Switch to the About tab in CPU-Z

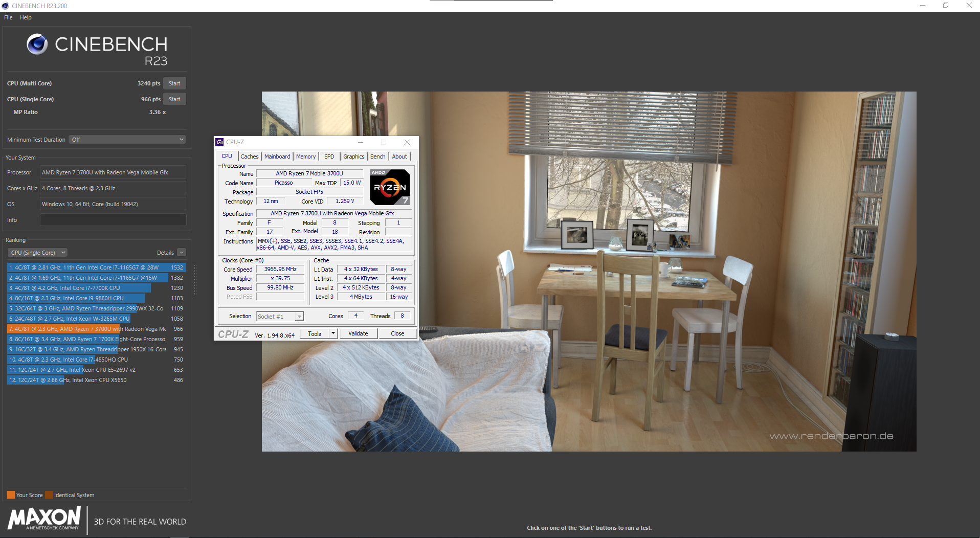point(399,156)
